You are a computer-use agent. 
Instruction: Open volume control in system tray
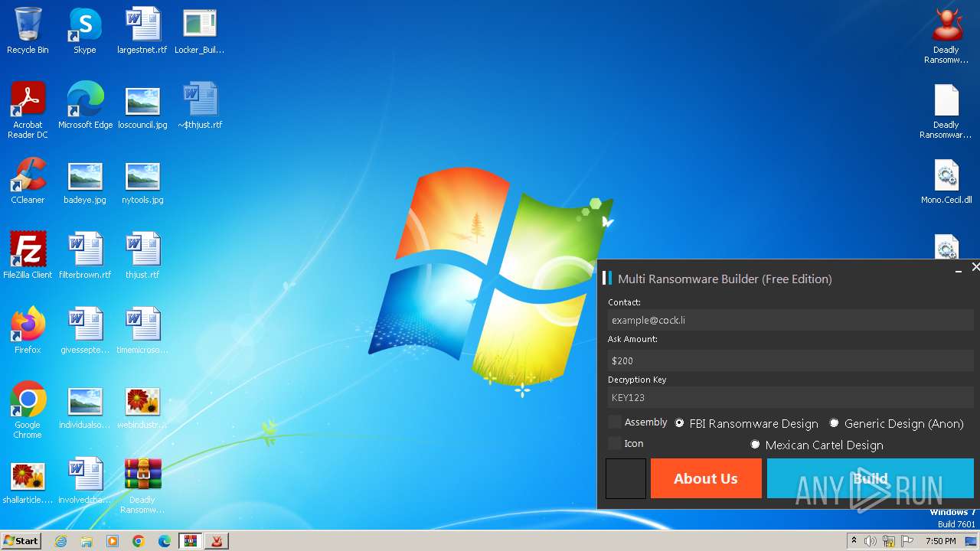click(x=871, y=541)
